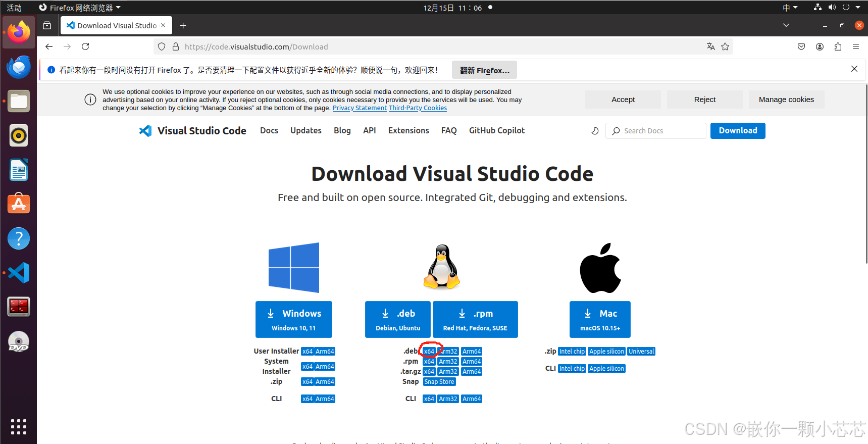Click the recent browsing view icon
868x444 pixels.
pyautogui.click(x=47, y=25)
